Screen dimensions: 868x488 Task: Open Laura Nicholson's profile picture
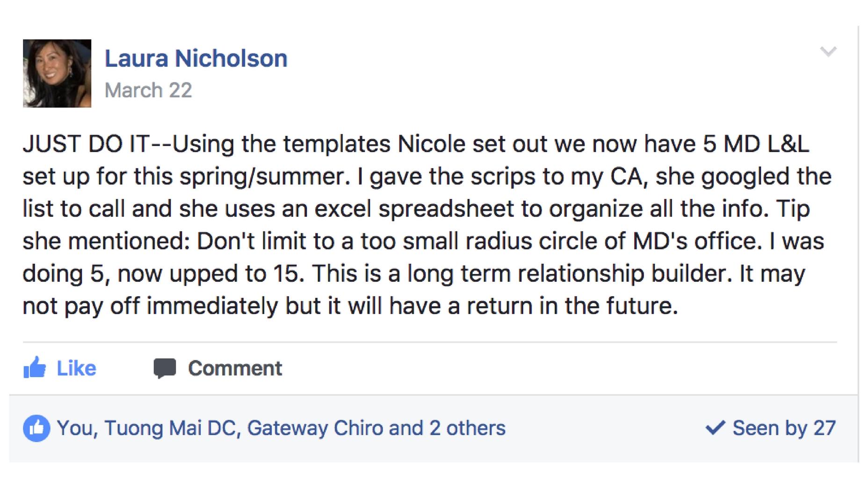57,73
